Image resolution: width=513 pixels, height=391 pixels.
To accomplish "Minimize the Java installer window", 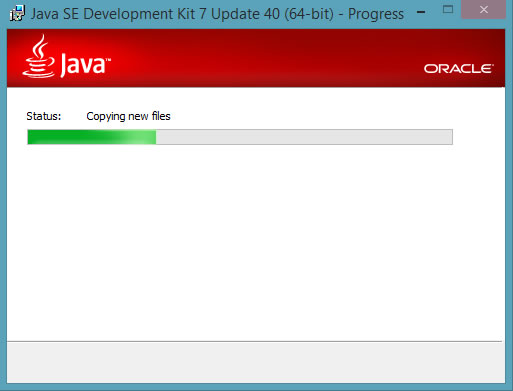I will (x=421, y=12).
